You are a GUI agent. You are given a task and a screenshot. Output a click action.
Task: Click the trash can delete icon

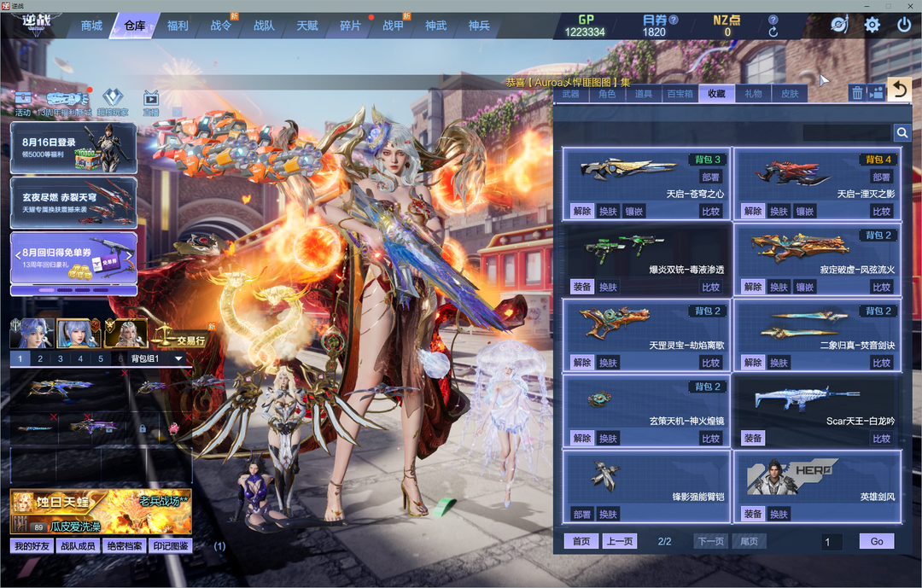tap(857, 93)
